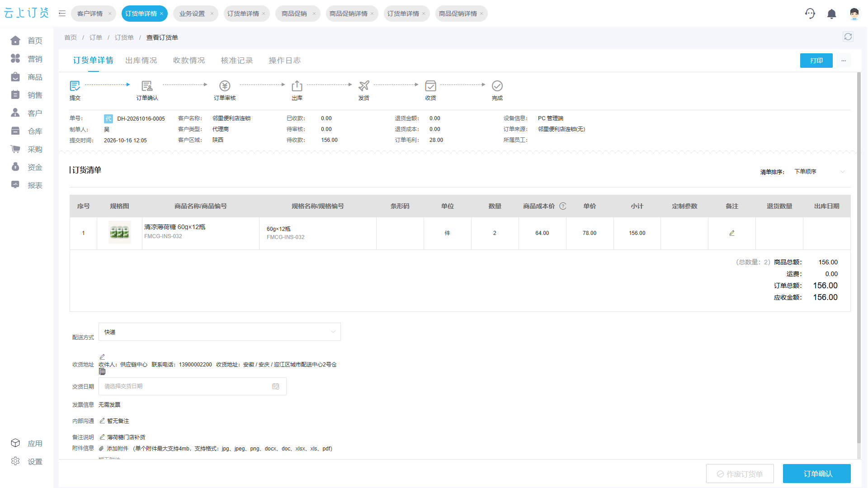Open the help icon beside 商品成本价
Image resolution: width=868 pixels, height=488 pixels.
[x=563, y=206]
